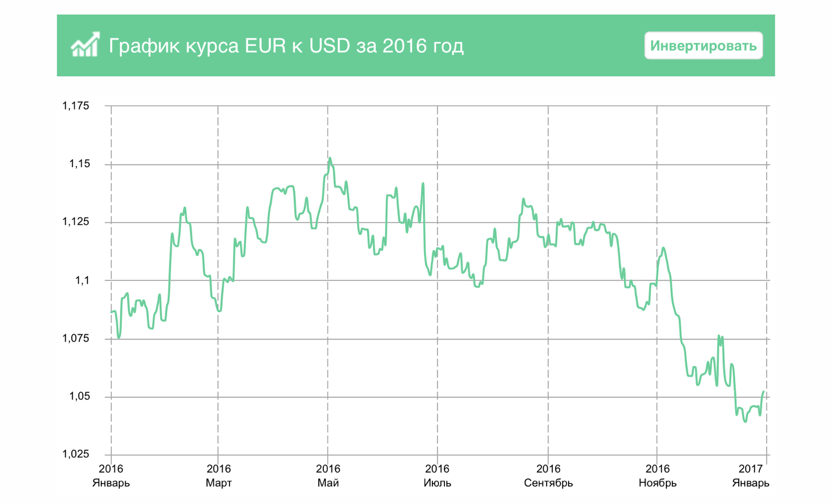Click the 2016 Сентябрь axis label

(548, 476)
